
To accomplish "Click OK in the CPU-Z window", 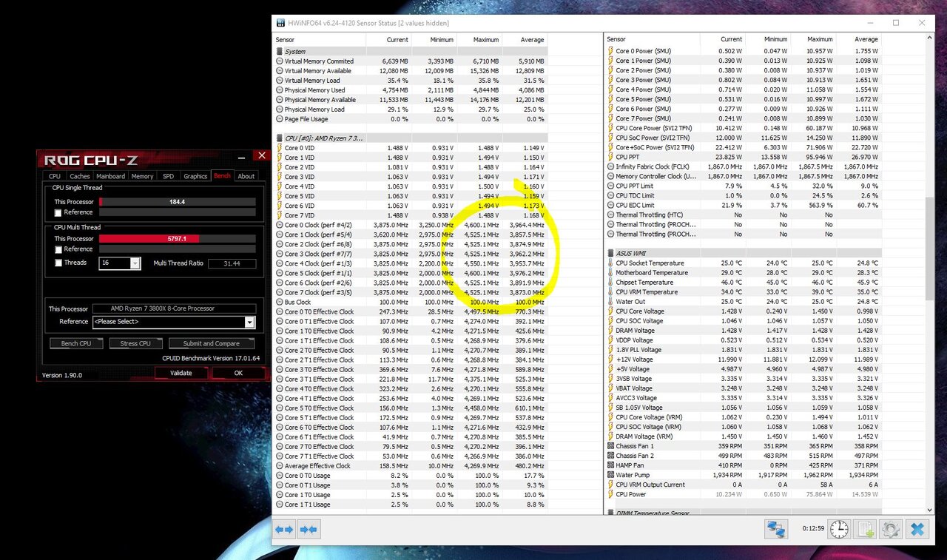I will (238, 373).
